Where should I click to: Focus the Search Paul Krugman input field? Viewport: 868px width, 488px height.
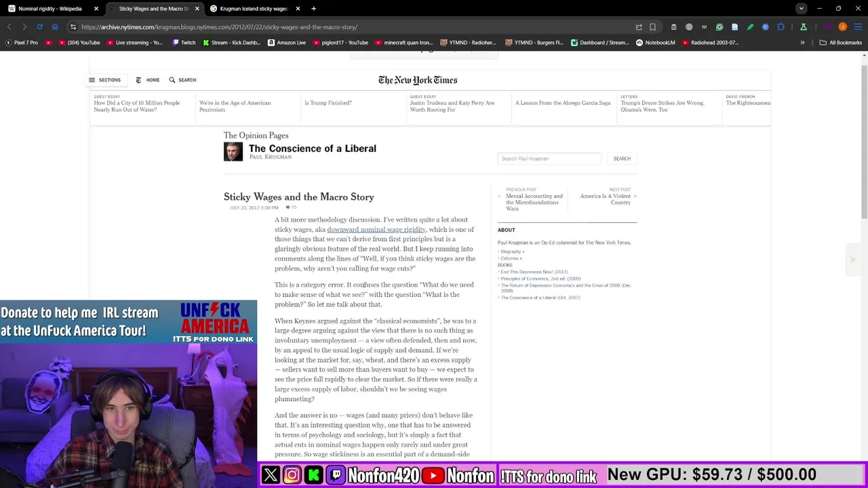pyautogui.click(x=549, y=159)
